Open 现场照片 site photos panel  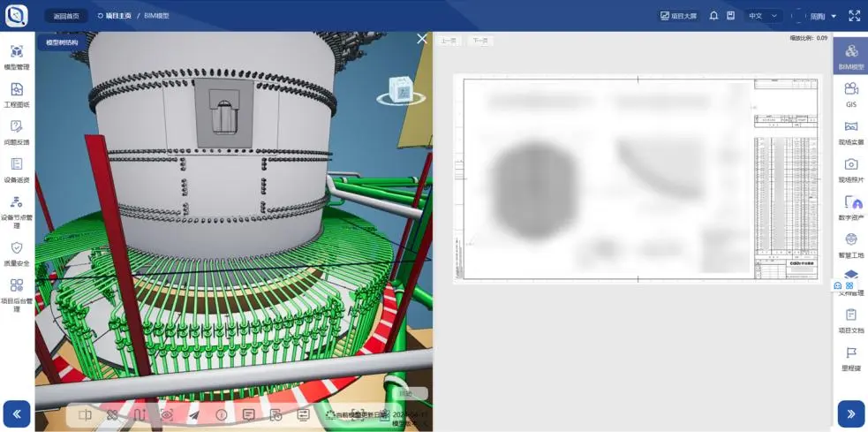(851, 169)
